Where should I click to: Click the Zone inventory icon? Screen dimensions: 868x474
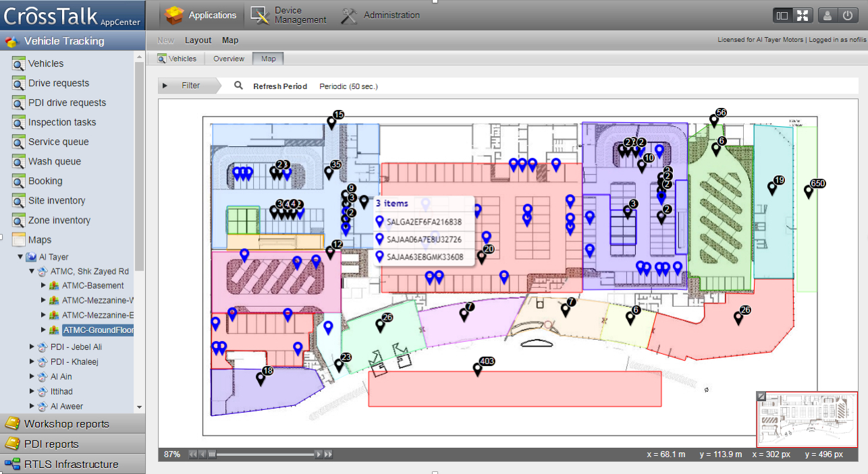pyautogui.click(x=18, y=220)
